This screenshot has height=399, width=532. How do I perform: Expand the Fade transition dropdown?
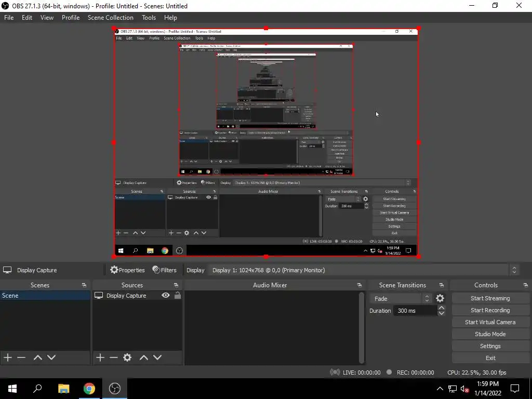401,299
